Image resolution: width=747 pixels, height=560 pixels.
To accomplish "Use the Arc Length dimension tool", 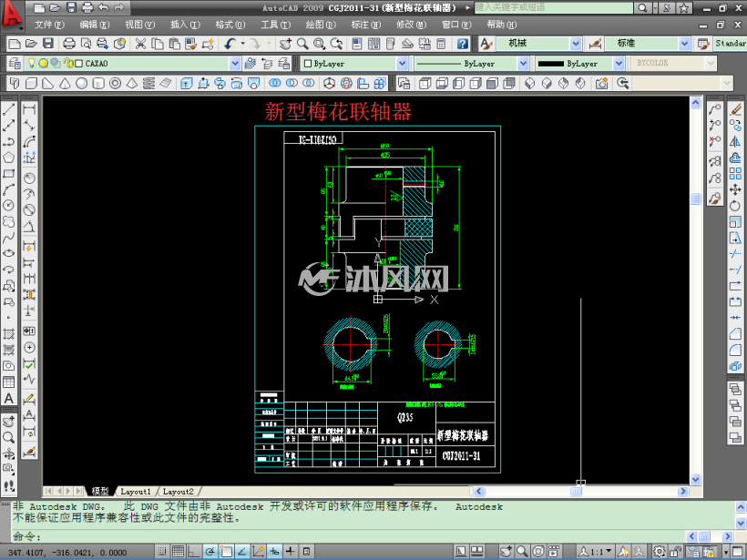I will [x=29, y=141].
